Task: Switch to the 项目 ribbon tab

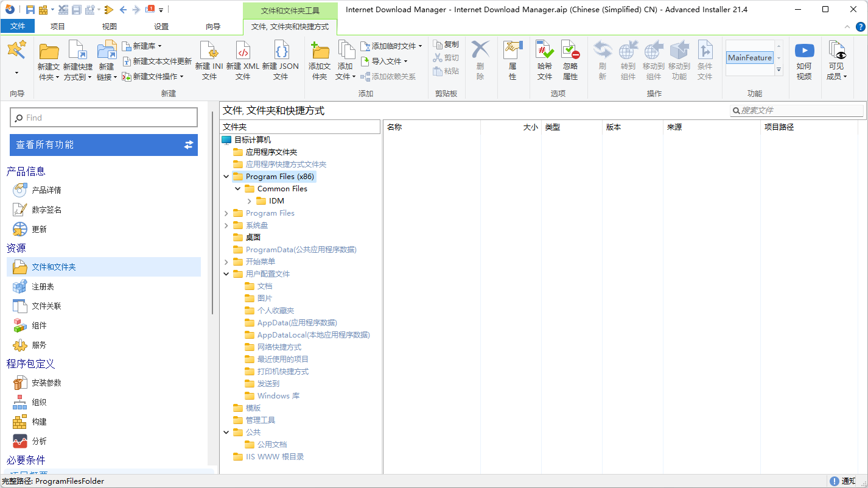Action: 58,26
